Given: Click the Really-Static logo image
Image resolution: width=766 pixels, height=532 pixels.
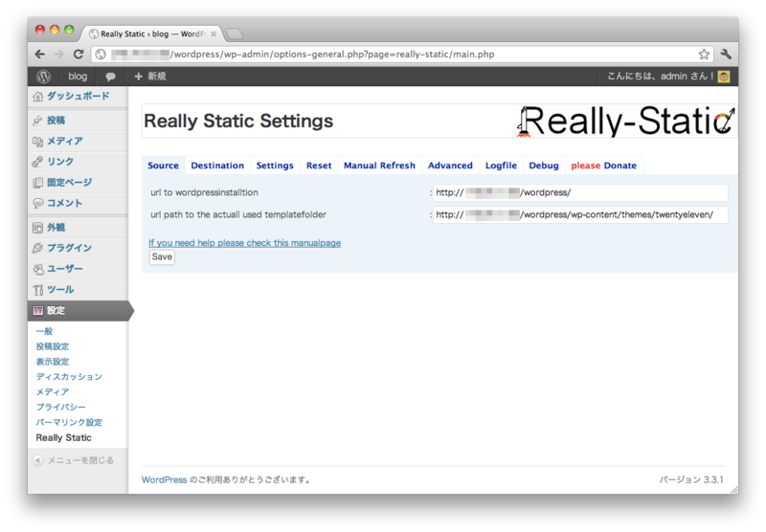Looking at the screenshot, I should (x=626, y=121).
